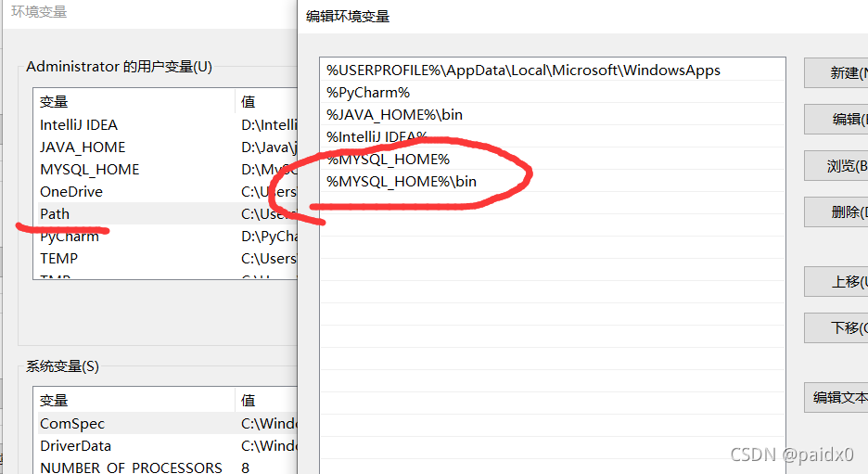This screenshot has height=474, width=868.
Task: Select the %MYSQL_HOME% path entry
Action: click(553, 159)
